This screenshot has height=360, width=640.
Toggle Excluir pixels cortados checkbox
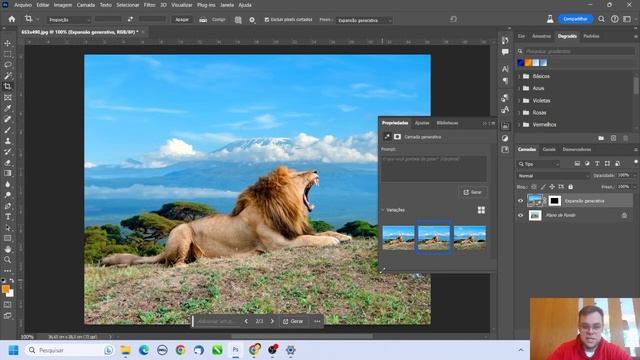267,20
